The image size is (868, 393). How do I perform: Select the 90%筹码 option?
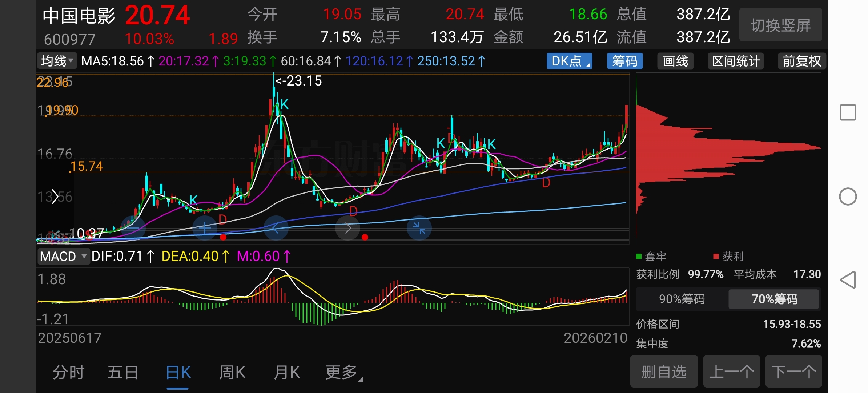(682, 299)
